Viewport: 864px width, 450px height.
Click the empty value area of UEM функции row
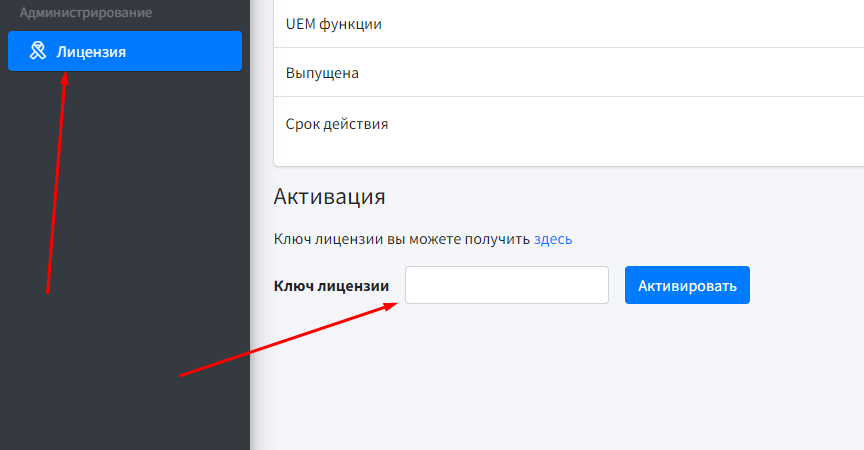pyautogui.click(x=650, y=23)
